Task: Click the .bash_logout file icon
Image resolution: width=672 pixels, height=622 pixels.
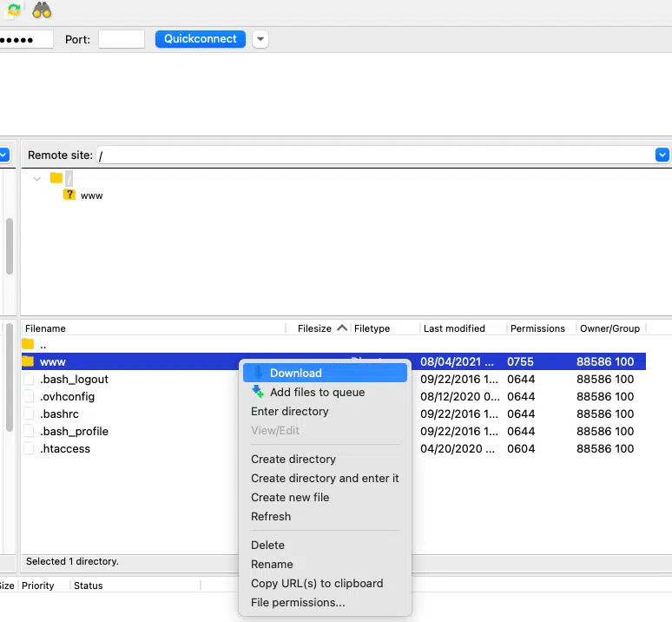Action: 29,380
